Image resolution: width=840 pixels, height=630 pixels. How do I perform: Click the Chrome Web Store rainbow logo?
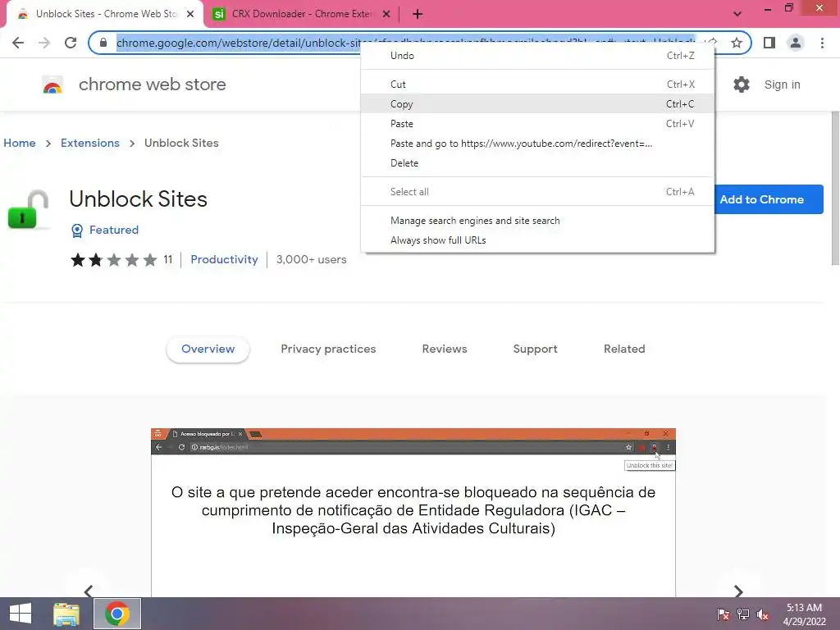[52, 84]
